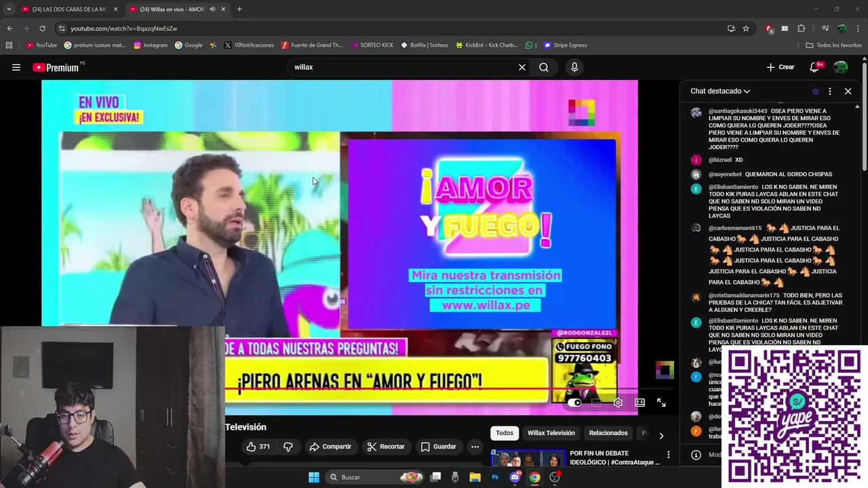Viewport: 868px width, 488px height.
Task: Click the taskbar Buscar search box
Action: pyautogui.click(x=374, y=477)
